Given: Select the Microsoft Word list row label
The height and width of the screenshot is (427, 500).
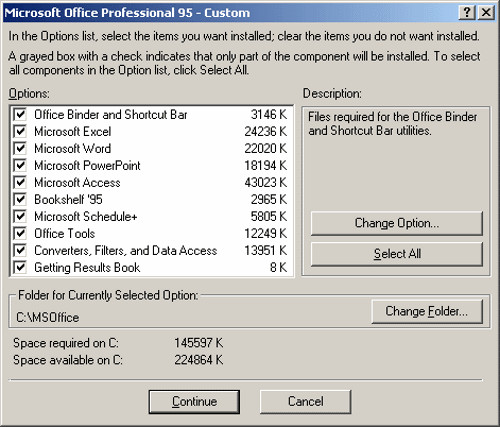Looking at the screenshot, I should [x=73, y=149].
